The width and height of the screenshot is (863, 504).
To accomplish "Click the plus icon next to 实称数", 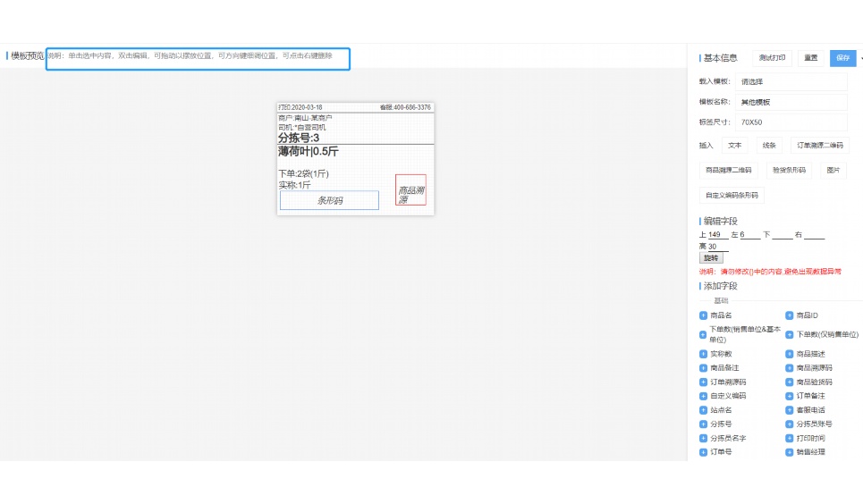I will coord(703,354).
